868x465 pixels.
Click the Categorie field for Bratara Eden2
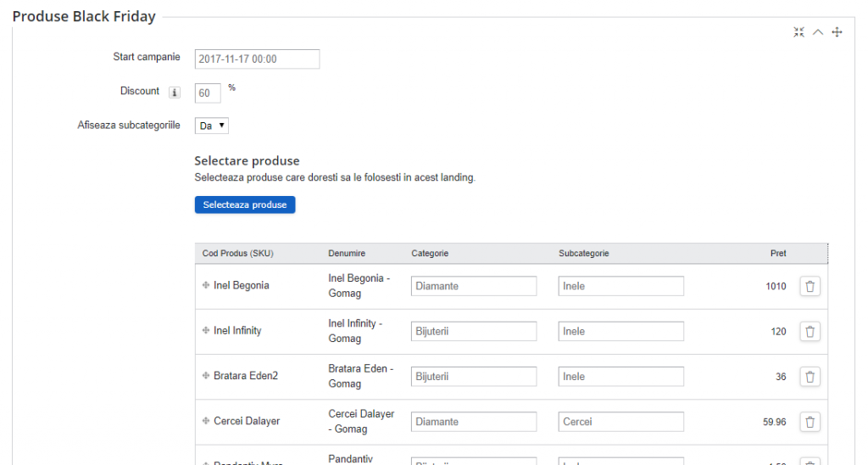pos(474,377)
